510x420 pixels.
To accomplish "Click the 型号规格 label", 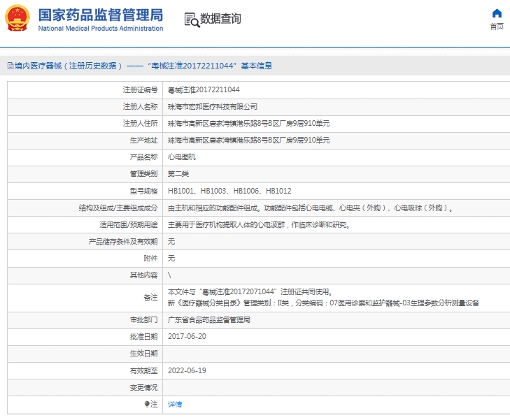I will [x=143, y=191].
